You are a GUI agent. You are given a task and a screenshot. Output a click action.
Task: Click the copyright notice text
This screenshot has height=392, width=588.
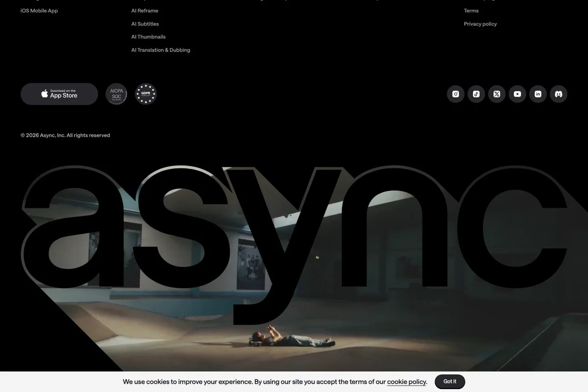(x=65, y=135)
